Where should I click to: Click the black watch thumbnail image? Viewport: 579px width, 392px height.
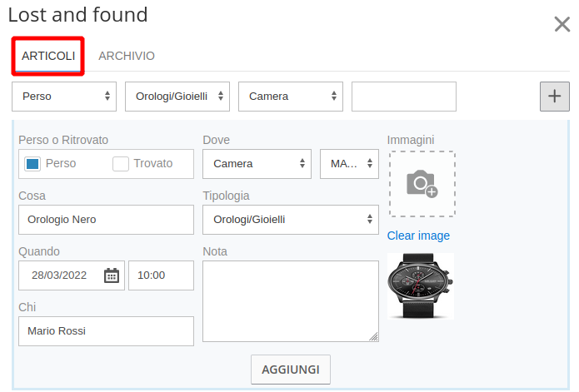(x=421, y=286)
